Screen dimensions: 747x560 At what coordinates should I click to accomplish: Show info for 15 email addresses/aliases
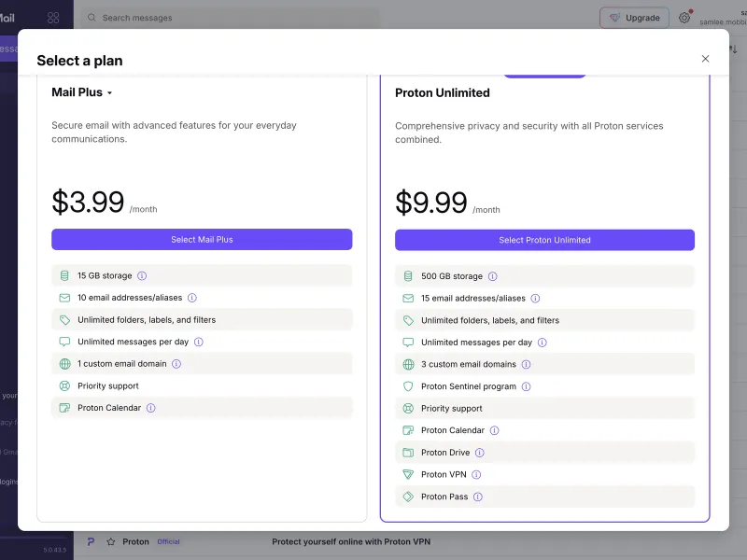(x=535, y=299)
